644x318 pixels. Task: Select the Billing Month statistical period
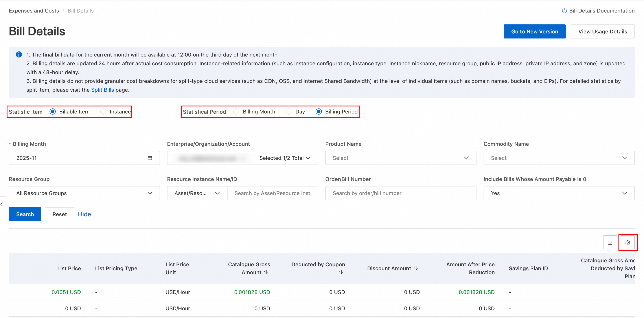[x=236, y=112]
